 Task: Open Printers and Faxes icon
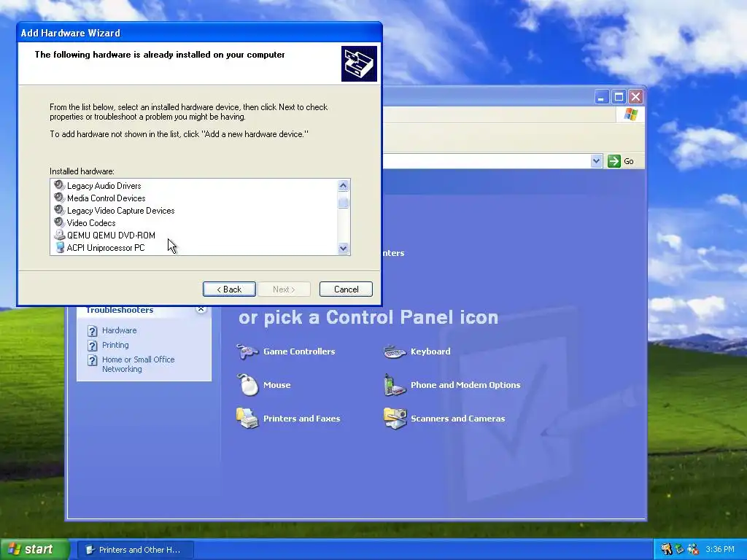coord(248,418)
